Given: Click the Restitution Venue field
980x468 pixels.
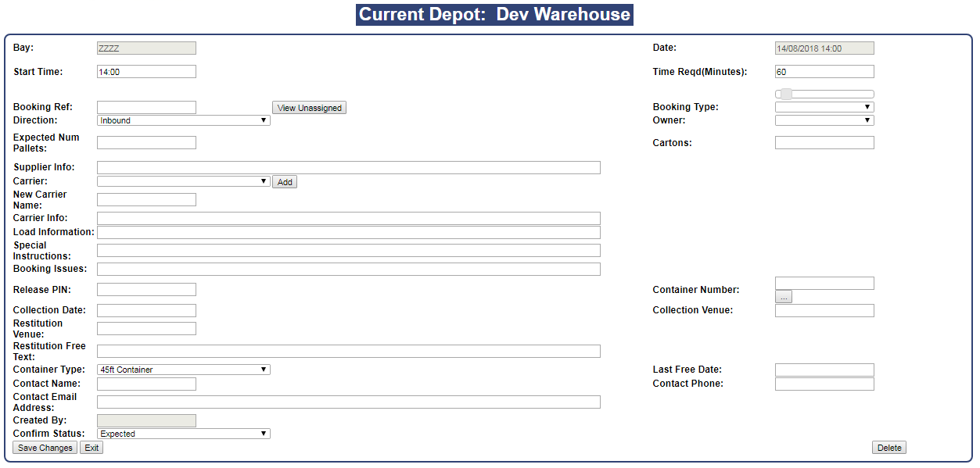Looking at the screenshot, I should pos(146,328).
